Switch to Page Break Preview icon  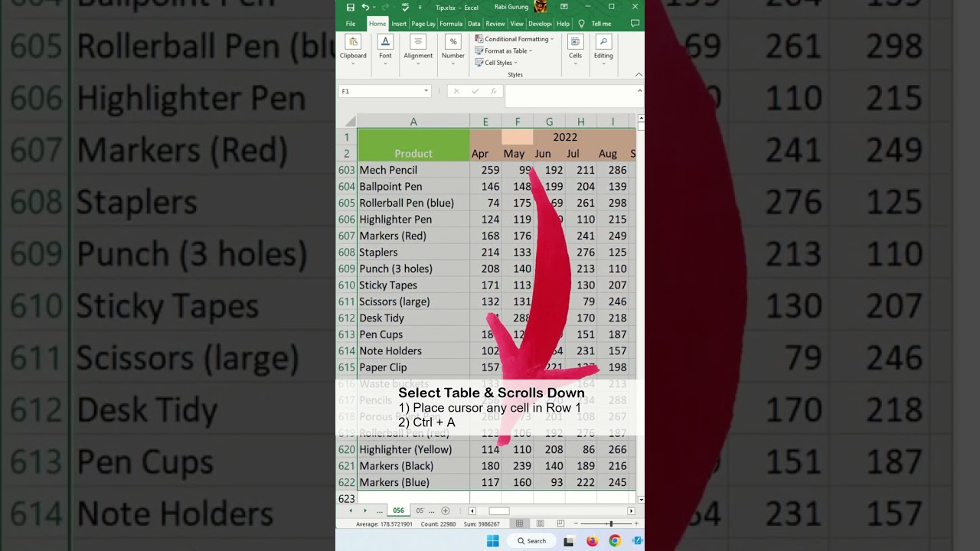pos(560,523)
